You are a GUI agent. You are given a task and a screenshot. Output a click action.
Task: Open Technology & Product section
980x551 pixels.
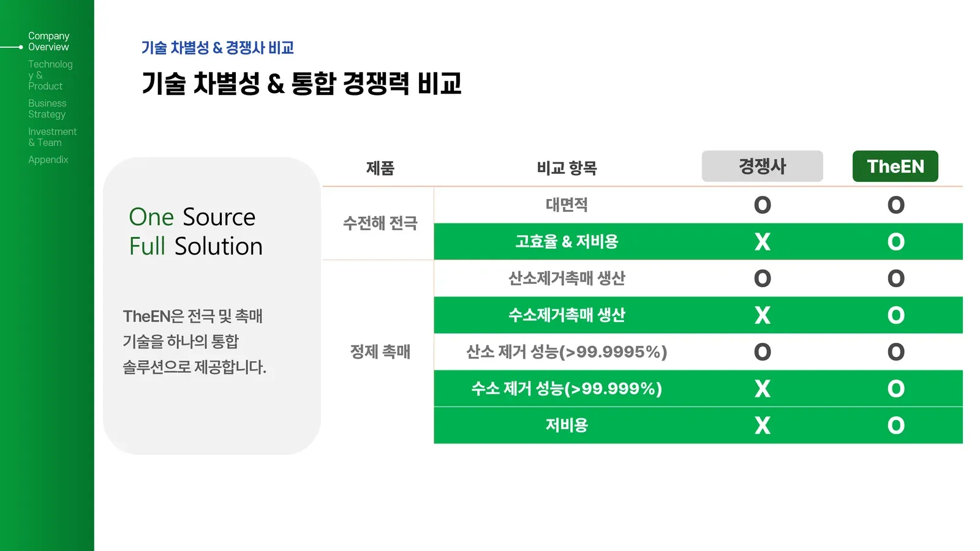50,75
